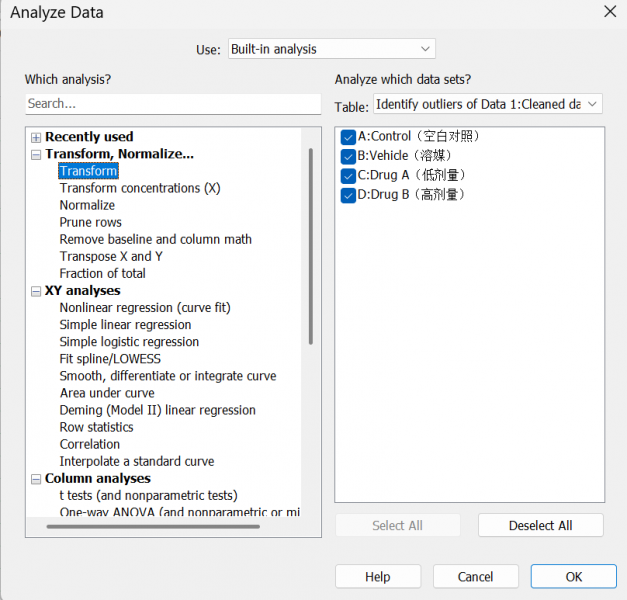
Task: Collapse the Column analyses group
Action: [x=36, y=479]
